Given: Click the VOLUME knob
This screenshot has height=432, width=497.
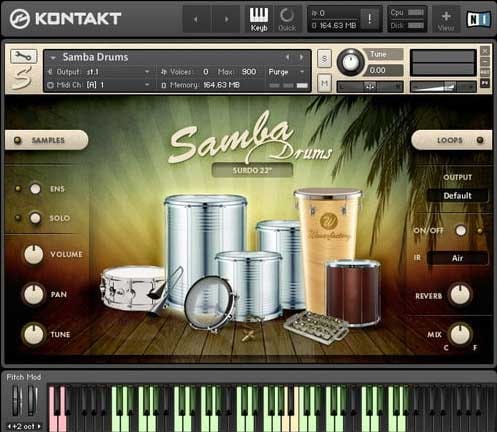Looking at the screenshot, I should pyautogui.click(x=34, y=254).
